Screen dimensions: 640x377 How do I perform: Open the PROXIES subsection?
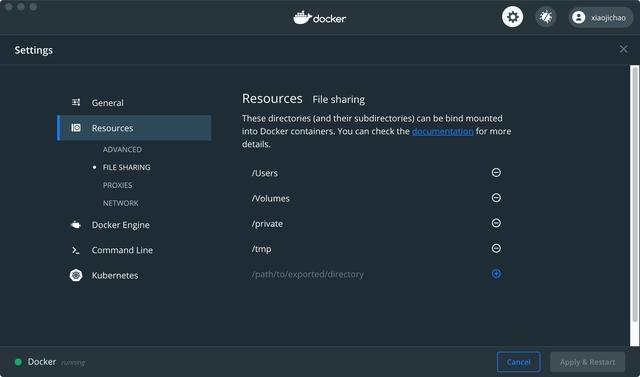click(118, 185)
